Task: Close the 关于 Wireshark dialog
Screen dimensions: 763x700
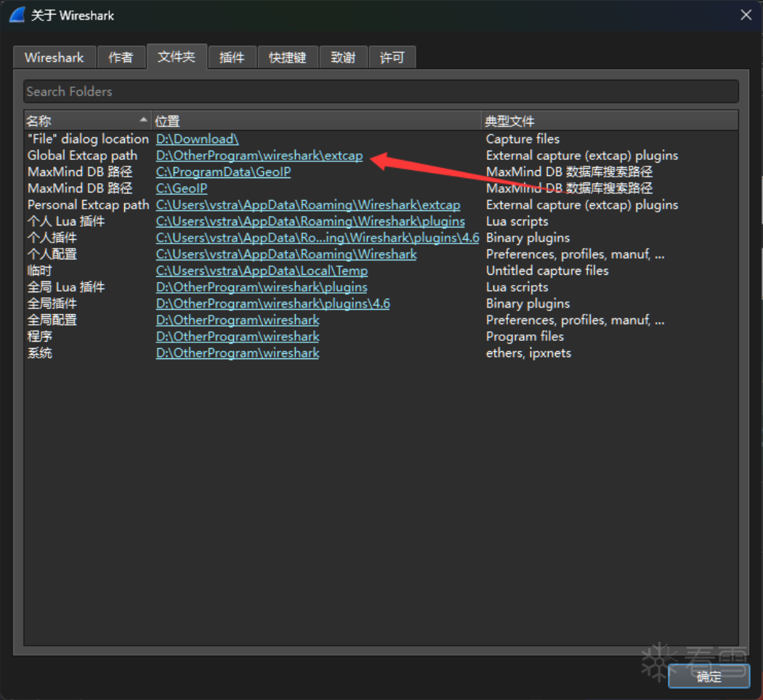Action: (746, 15)
